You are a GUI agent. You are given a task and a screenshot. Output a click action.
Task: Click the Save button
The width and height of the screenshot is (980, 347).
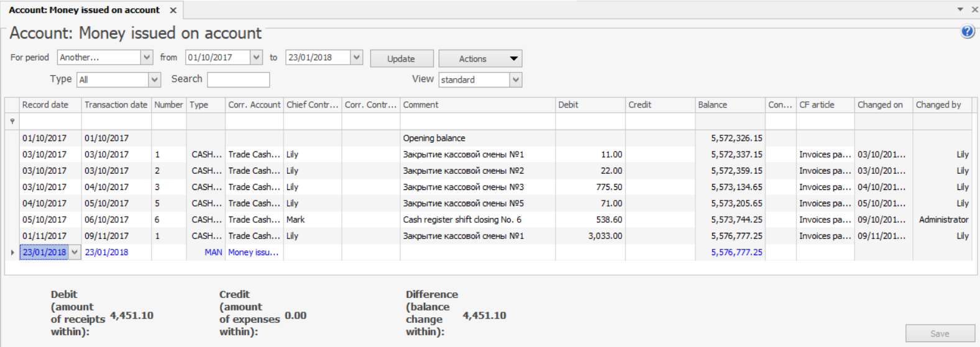tap(940, 333)
